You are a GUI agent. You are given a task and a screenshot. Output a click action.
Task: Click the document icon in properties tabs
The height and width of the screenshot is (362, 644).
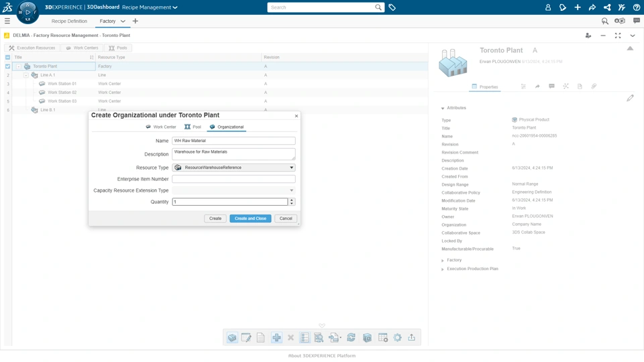click(580, 86)
